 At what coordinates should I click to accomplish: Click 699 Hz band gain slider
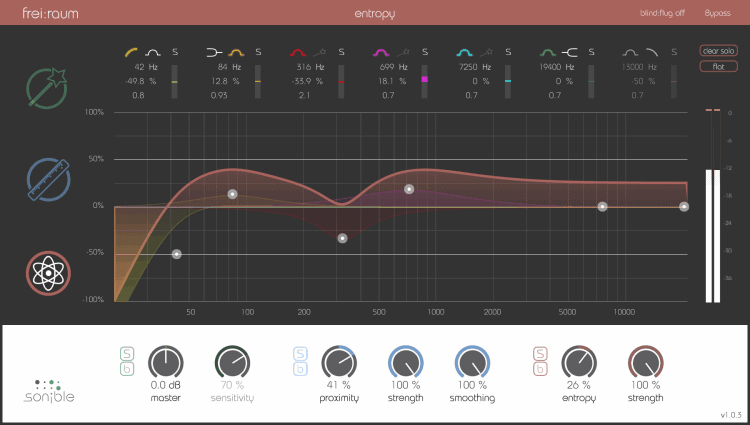pyautogui.click(x=425, y=82)
